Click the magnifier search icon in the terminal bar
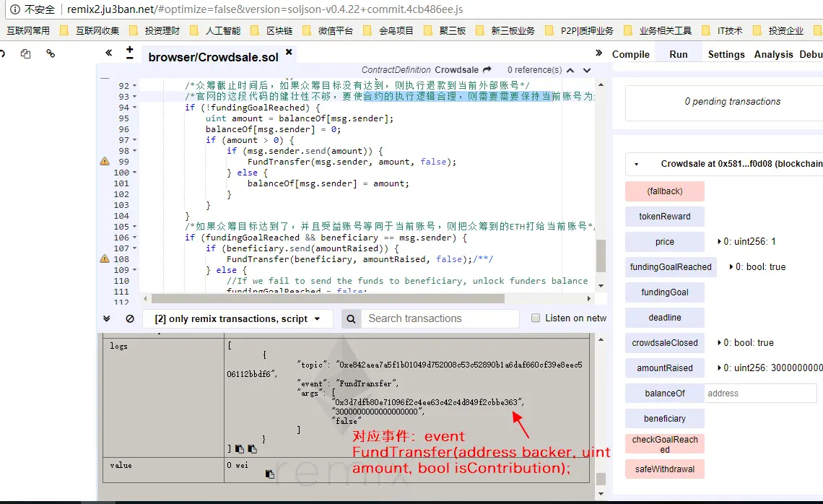Screen dimensions: 823x504 351,318
